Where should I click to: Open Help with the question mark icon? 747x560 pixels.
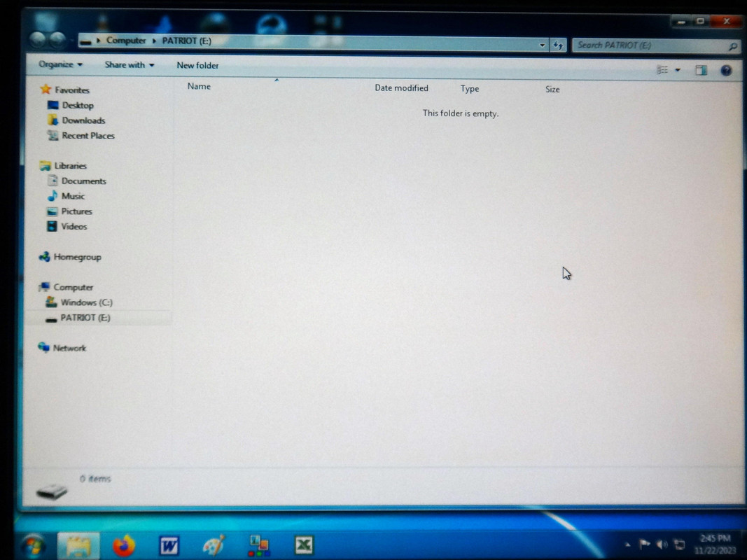726,71
